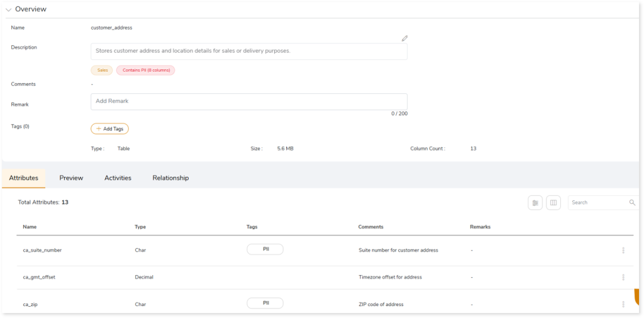
Task: Collapse the Overview section chevron
Action: [x=9, y=9]
